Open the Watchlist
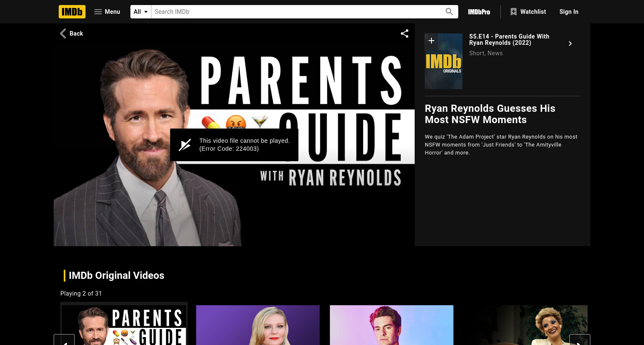Image resolution: width=644 pixels, height=345 pixels. tap(528, 12)
